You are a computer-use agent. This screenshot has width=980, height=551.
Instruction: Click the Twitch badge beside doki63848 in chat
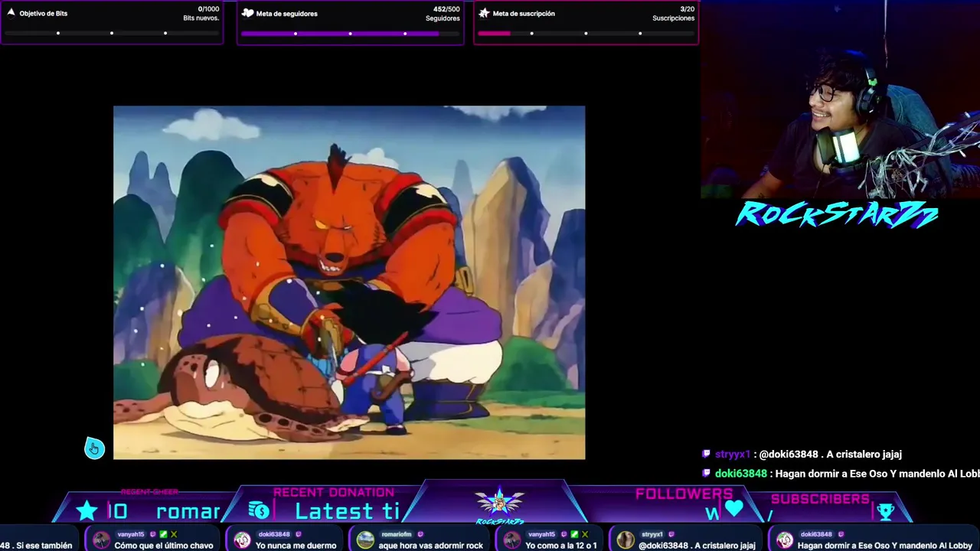tap(707, 474)
